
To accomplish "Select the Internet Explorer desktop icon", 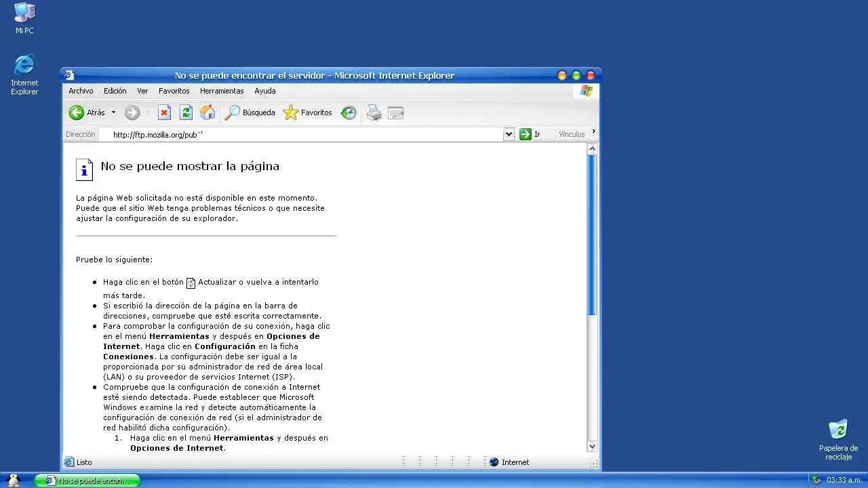I will click(x=24, y=75).
